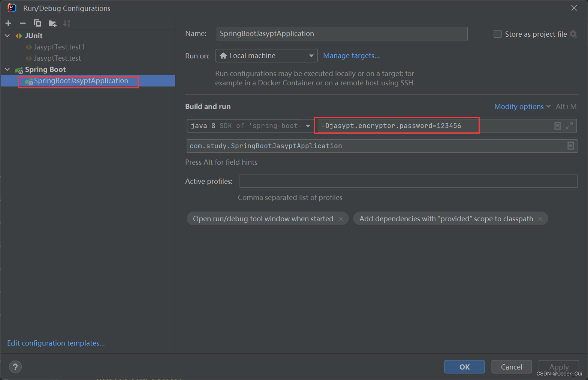
Task: Remove the Add dependencies with provided scope tag
Action: tap(540, 219)
